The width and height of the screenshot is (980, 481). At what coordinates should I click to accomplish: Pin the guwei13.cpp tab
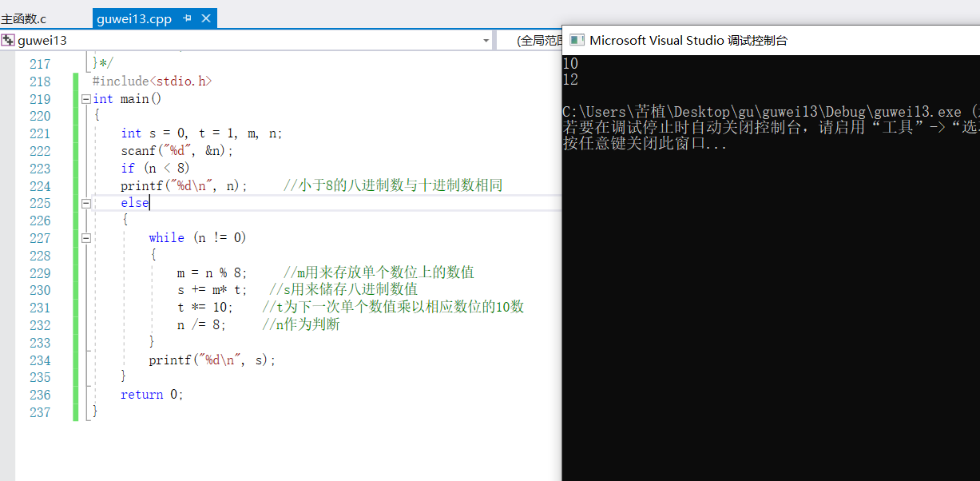187,18
